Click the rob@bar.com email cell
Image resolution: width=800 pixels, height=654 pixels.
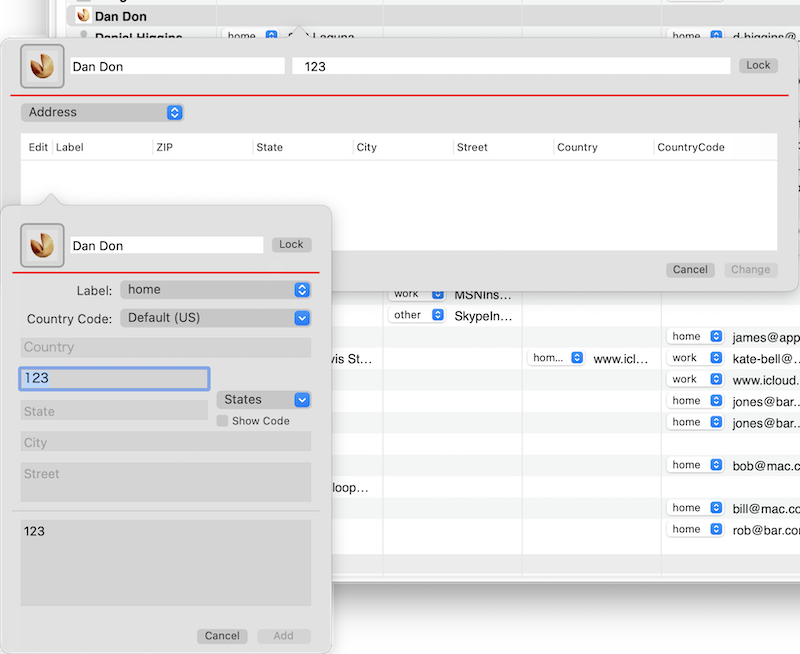(766, 530)
